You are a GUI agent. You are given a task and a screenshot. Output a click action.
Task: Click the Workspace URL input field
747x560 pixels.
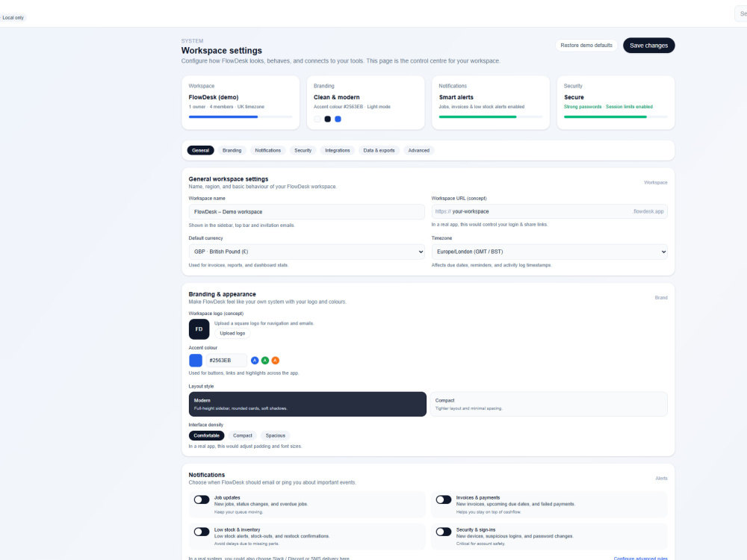click(x=549, y=211)
